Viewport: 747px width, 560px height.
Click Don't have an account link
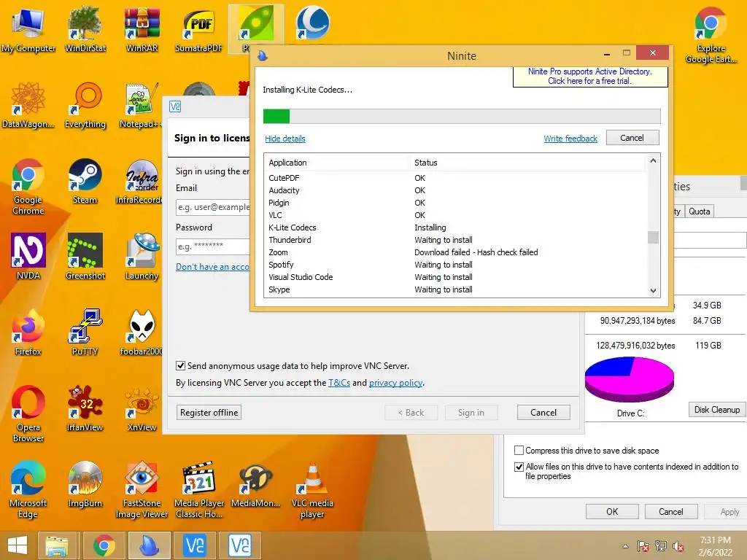212,267
